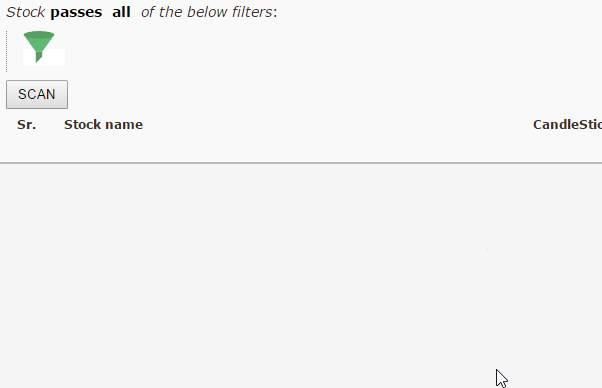602x388 pixels.
Task: Click the dotted filter group line
Action: (7, 51)
